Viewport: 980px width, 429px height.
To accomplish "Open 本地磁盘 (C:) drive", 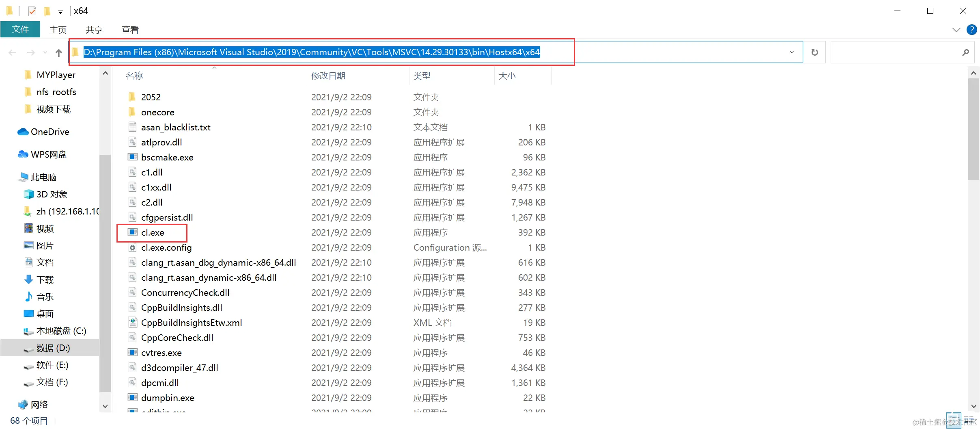I will pos(61,331).
